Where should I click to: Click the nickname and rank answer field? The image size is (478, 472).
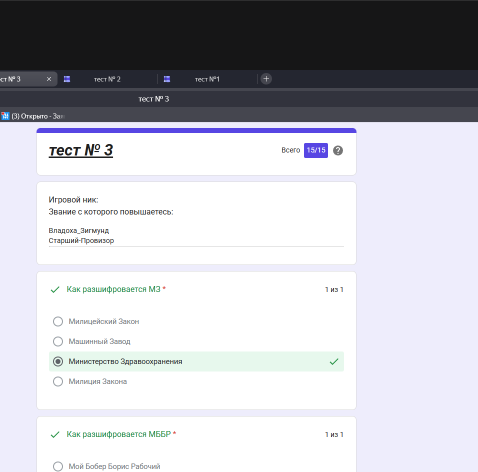click(196, 236)
